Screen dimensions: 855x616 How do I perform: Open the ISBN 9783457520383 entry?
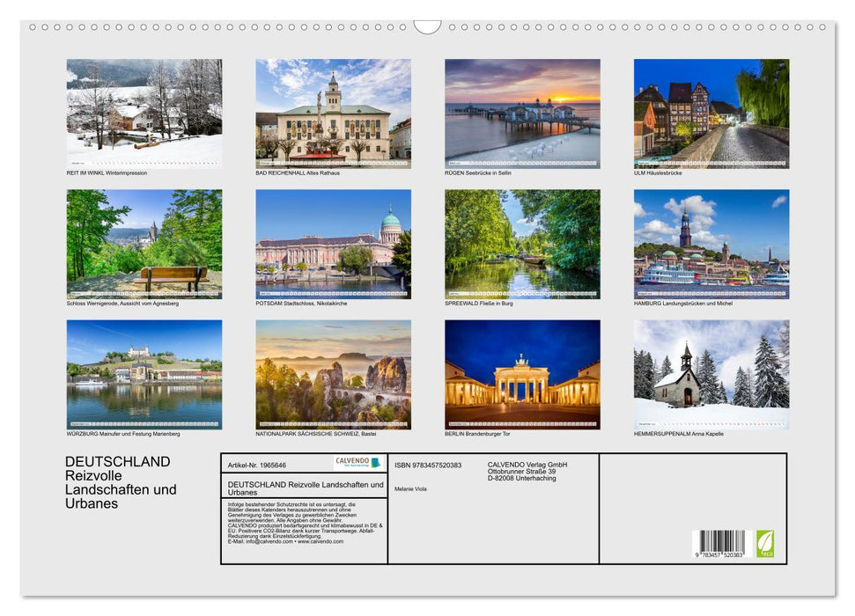(430, 464)
